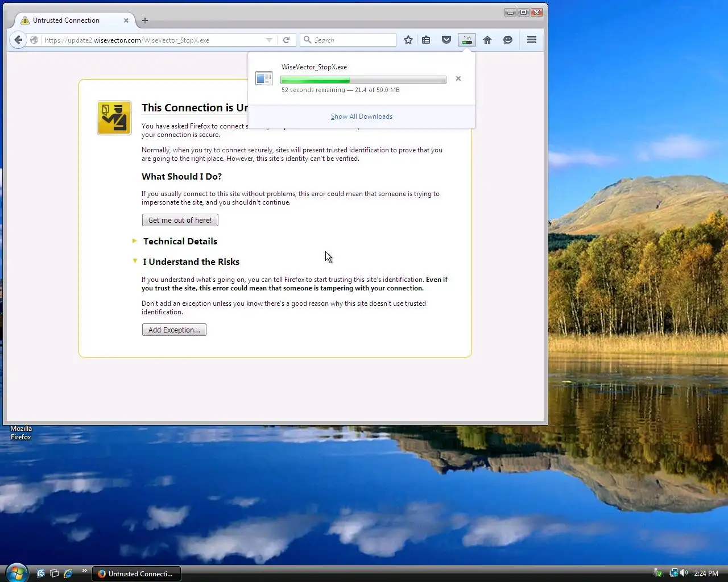This screenshot has height=582, width=728.
Task: Toggle the Downloads toolbar button
Action: pos(467,40)
